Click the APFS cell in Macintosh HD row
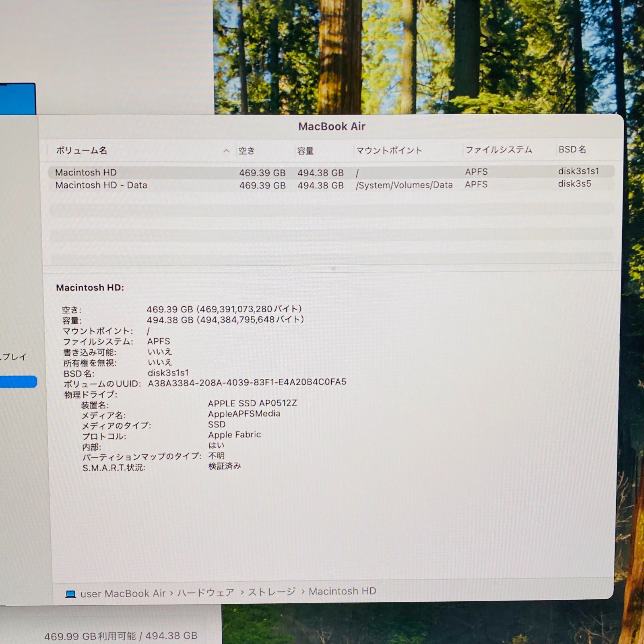The height and width of the screenshot is (644, 644). pyautogui.click(x=477, y=172)
